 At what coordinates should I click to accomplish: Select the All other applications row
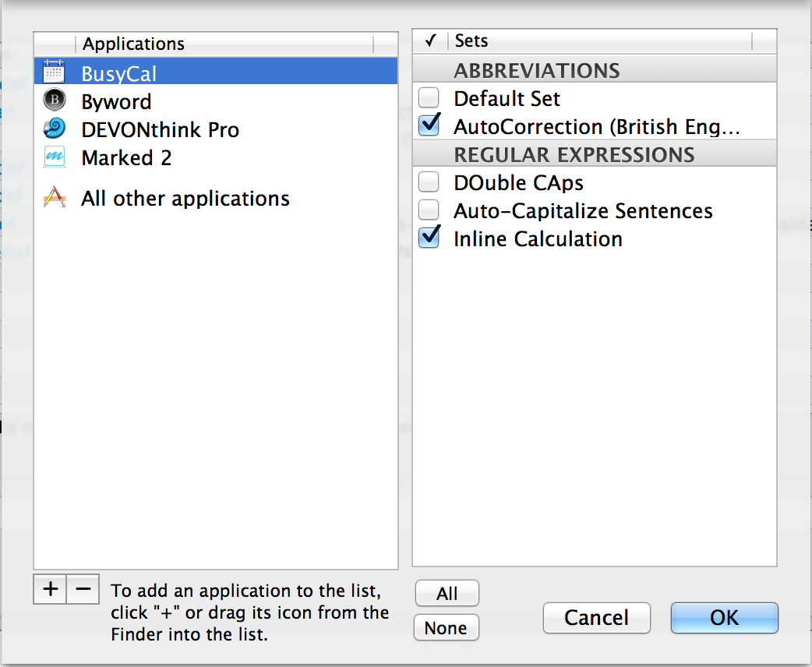click(x=216, y=198)
